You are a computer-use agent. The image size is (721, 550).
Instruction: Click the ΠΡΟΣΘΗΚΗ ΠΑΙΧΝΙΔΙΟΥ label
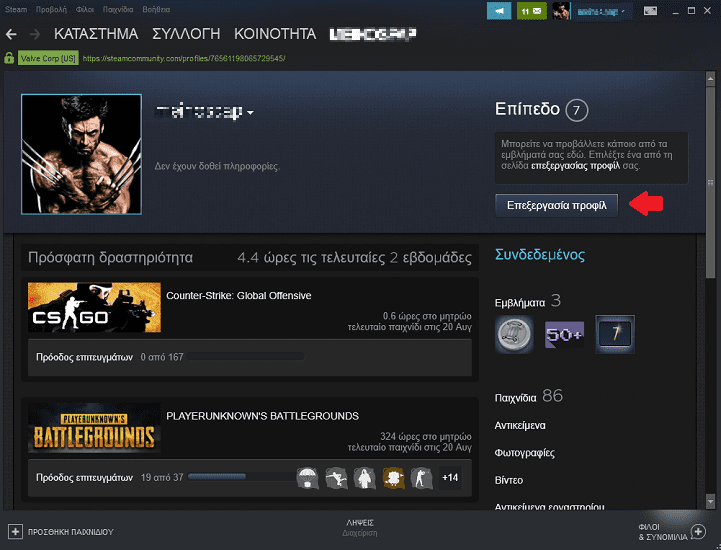71,532
